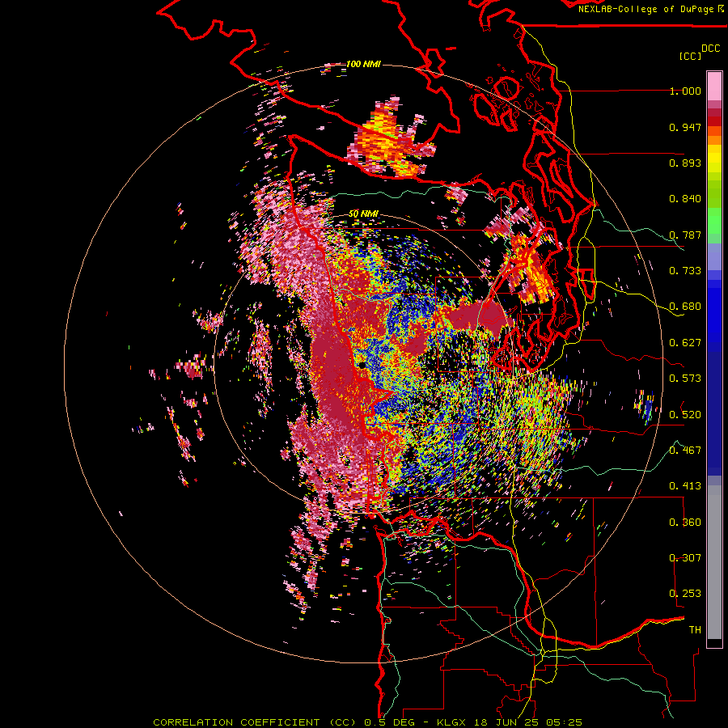Click the NEXLAB-College of DuPage label
Image resolution: width=728 pixels, height=728 pixels.
[x=645, y=9]
